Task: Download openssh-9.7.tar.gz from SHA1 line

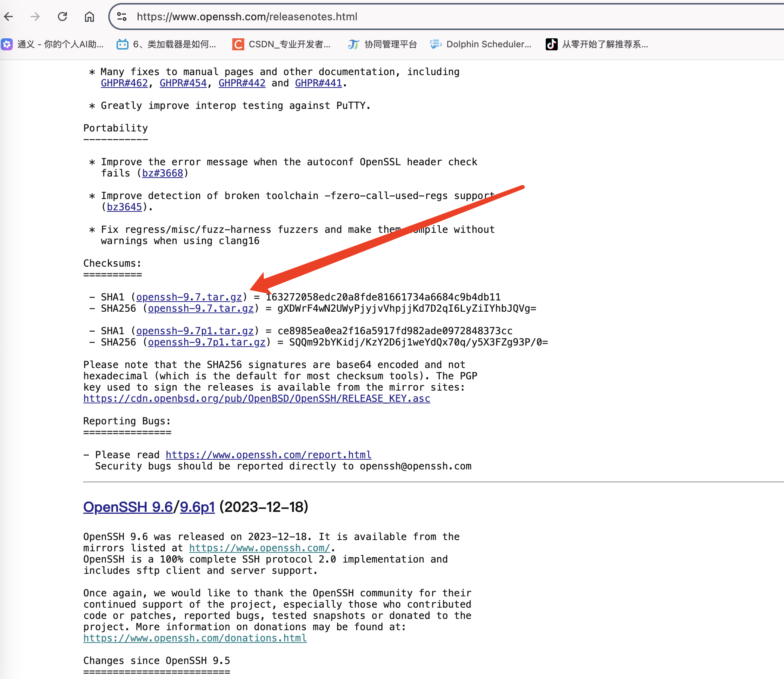Action: pyautogui.click(x=189, y=297)
